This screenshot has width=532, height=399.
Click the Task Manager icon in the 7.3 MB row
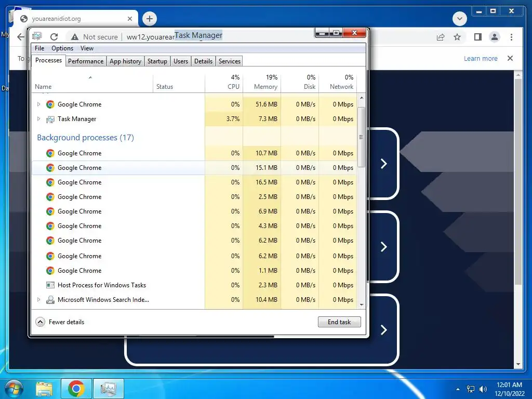click(x=50, y=119)
